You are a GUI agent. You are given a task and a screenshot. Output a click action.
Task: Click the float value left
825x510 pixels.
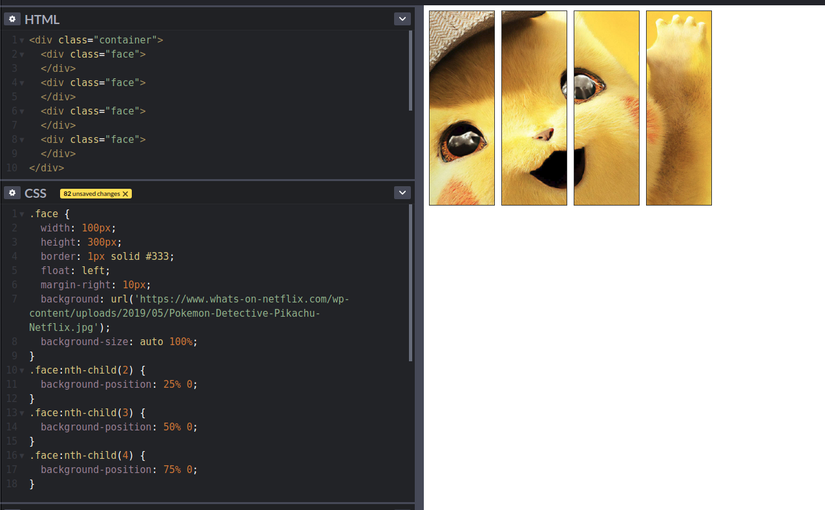(x=93, y=271)
